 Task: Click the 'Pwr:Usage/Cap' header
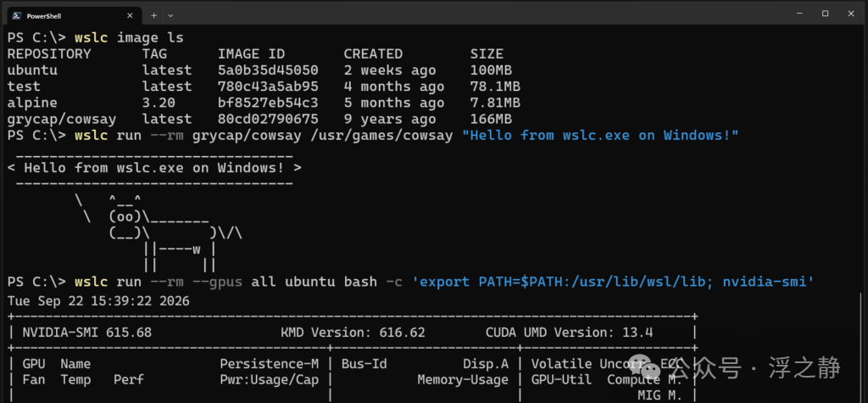pyautogui.click(x=269, y=380)
